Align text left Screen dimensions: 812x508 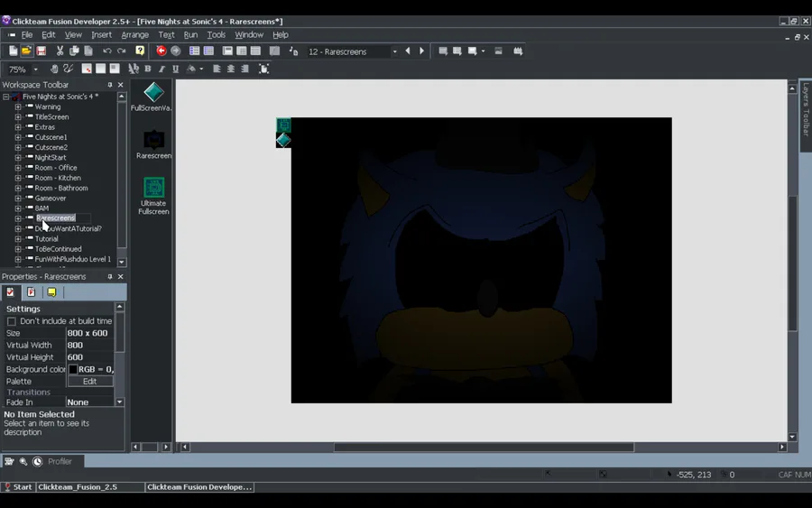point(217,69)
